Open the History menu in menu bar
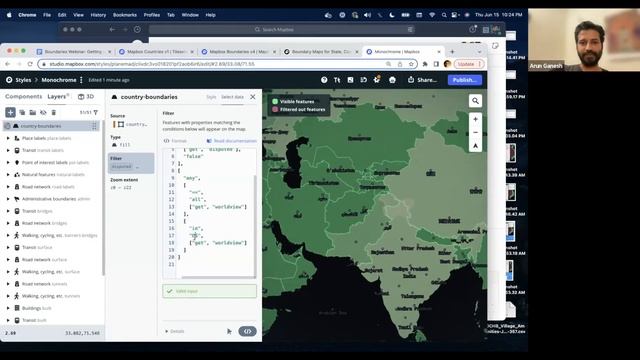The image size is (640, 360). pyautogui.click(x=98, y=15)
